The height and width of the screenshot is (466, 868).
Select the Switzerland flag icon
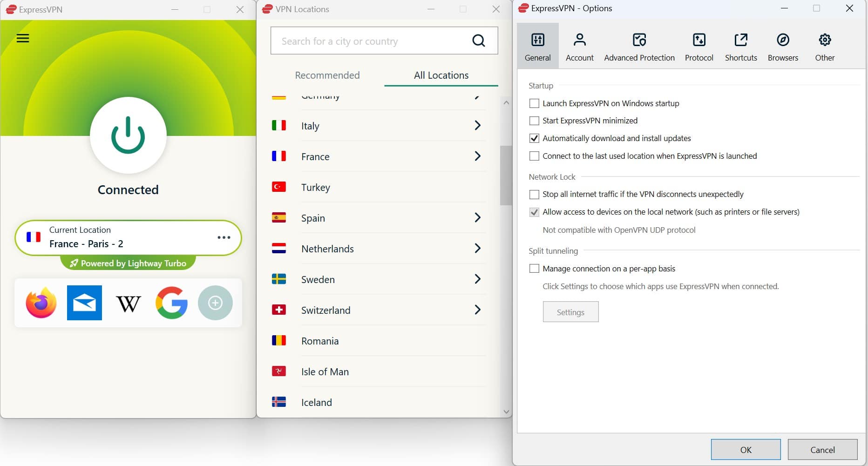click(x=279, y=310)
